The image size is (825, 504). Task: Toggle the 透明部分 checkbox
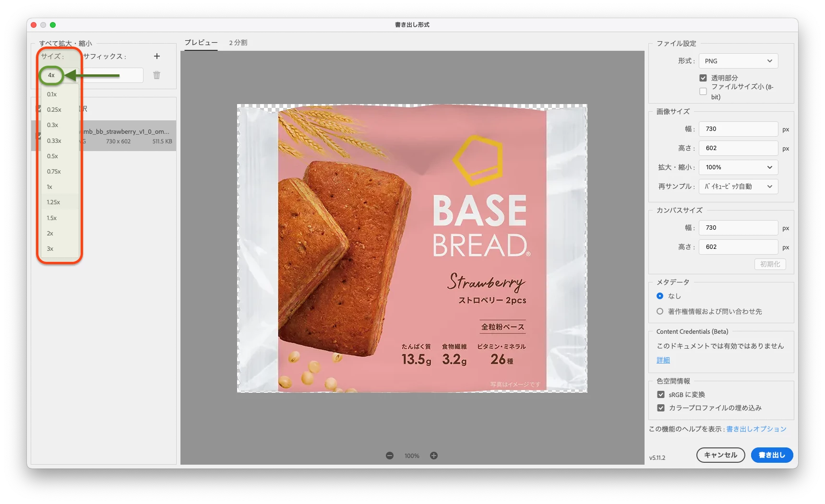[703, 78]
